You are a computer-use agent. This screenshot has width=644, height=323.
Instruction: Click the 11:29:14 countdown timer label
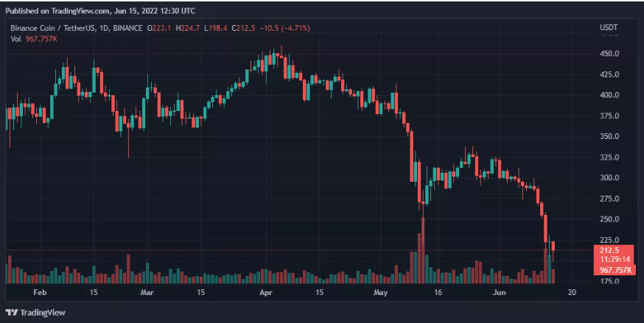point(615,260)
